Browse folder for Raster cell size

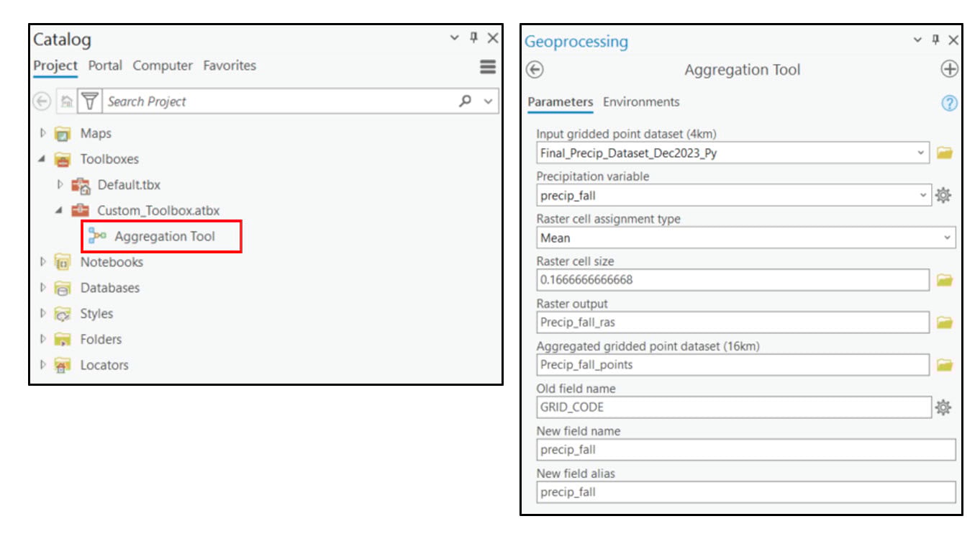click(944, 280)
